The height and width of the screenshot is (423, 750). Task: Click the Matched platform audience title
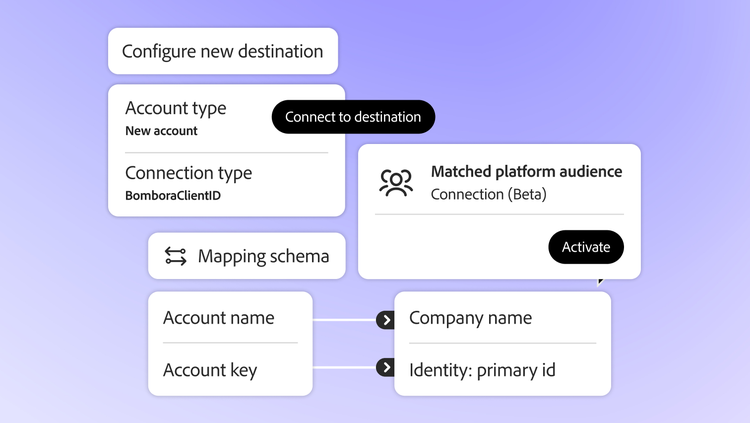pyautogui.click(x=526, y=172)
